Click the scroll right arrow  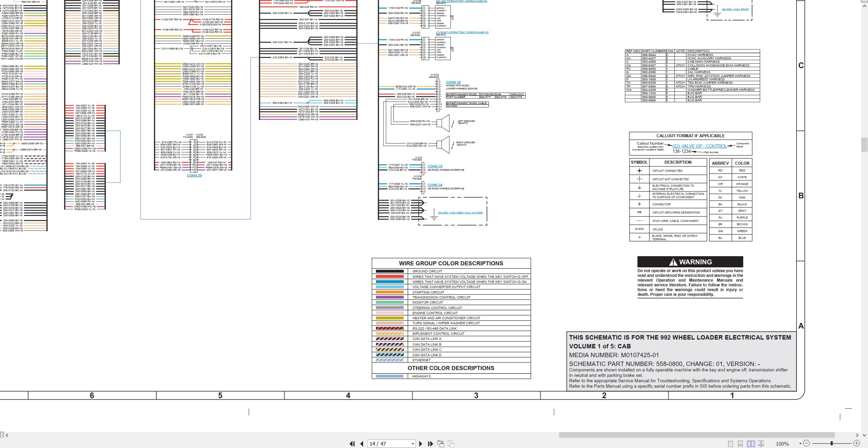(857, 435)
